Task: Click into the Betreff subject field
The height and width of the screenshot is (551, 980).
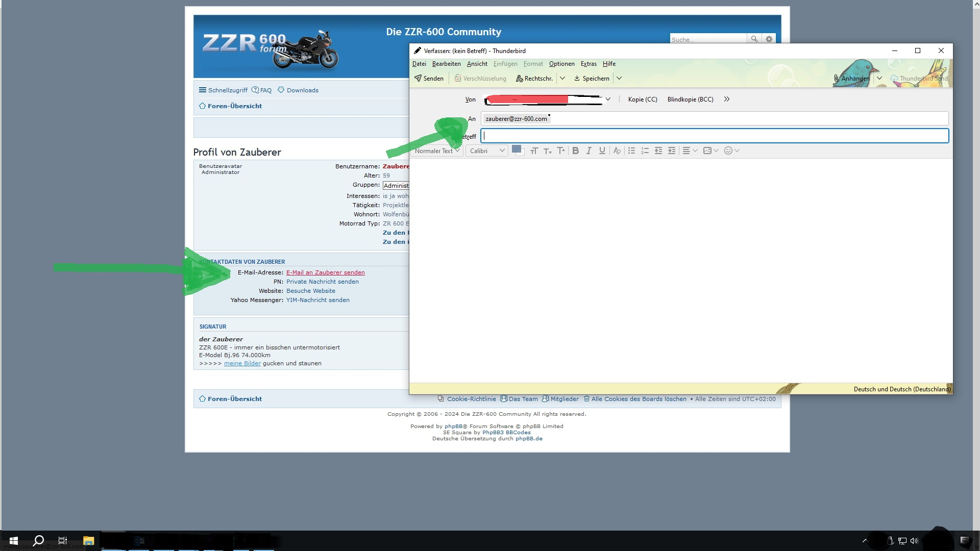Action: point(715,136)
